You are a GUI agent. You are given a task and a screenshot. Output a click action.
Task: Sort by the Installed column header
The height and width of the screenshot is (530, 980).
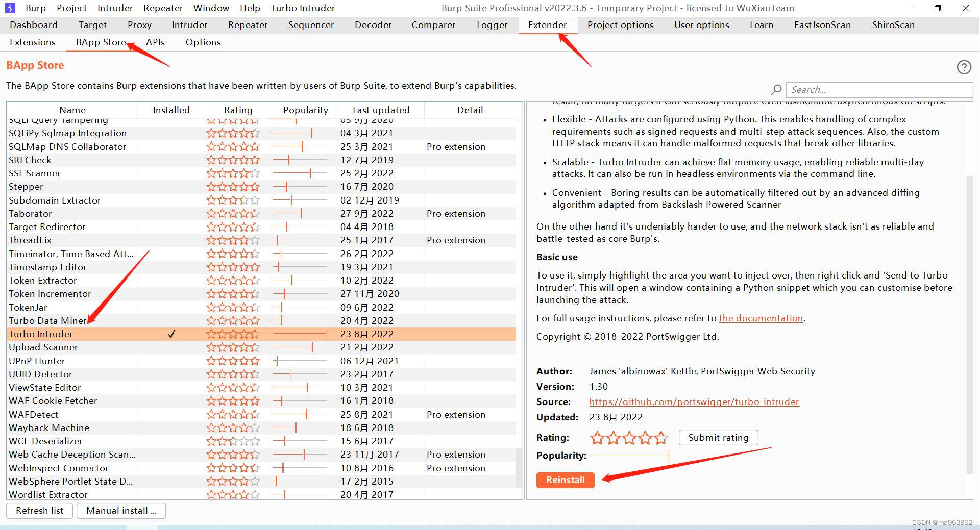point(171,110)
